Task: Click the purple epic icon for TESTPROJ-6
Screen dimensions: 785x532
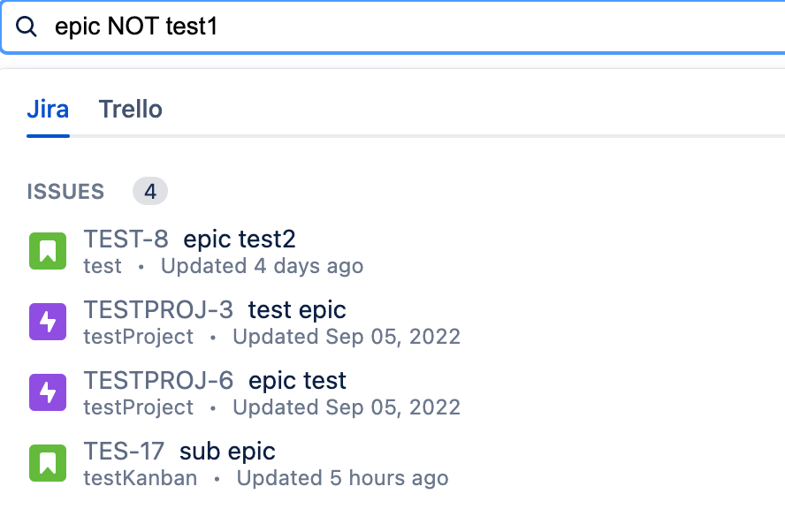Action: [x=48, y=392]
